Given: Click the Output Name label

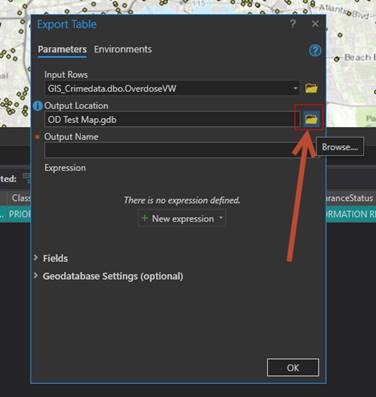Looking at the screenshot, I should pos(71,137).
